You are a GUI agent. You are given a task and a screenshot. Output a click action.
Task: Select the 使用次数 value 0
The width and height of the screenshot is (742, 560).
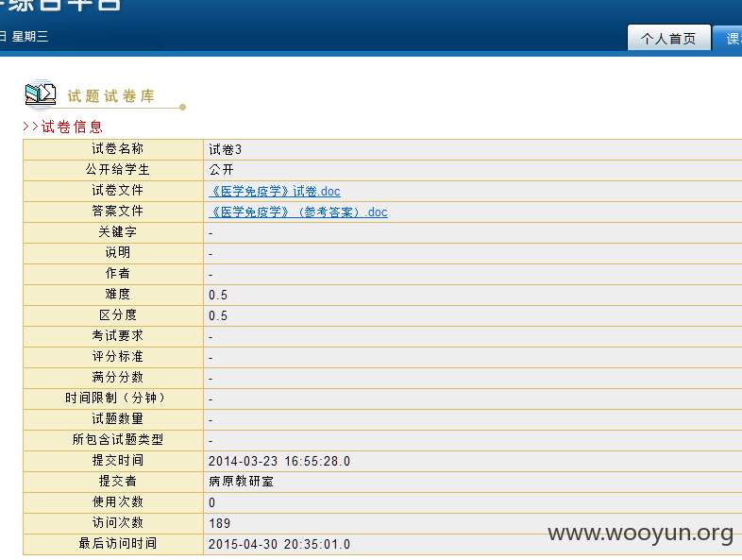coord(212,502)
